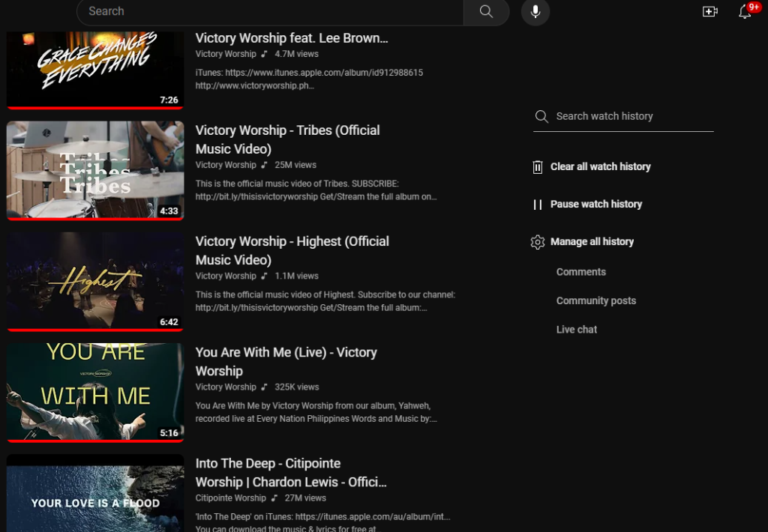Click the 5:16 duration badge

(169, 433)
